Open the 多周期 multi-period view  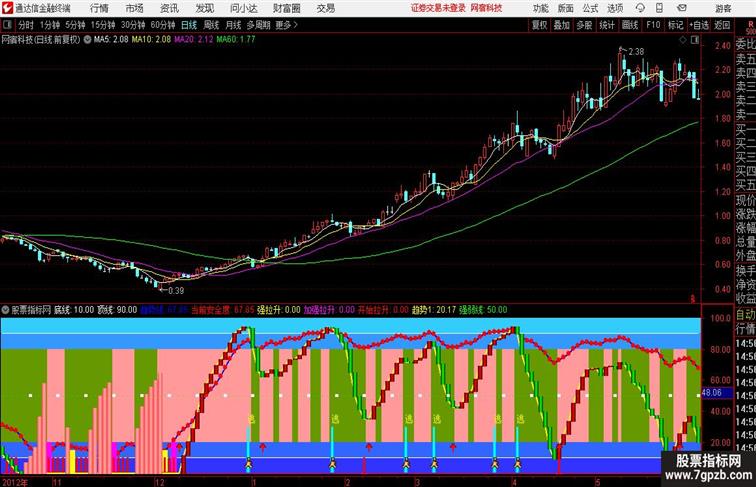[258, 25]
